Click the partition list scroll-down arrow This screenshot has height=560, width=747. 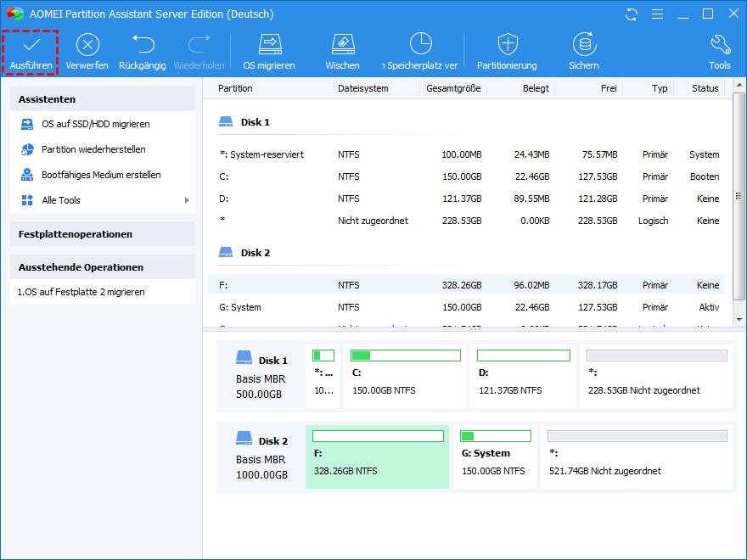[739, 320]
